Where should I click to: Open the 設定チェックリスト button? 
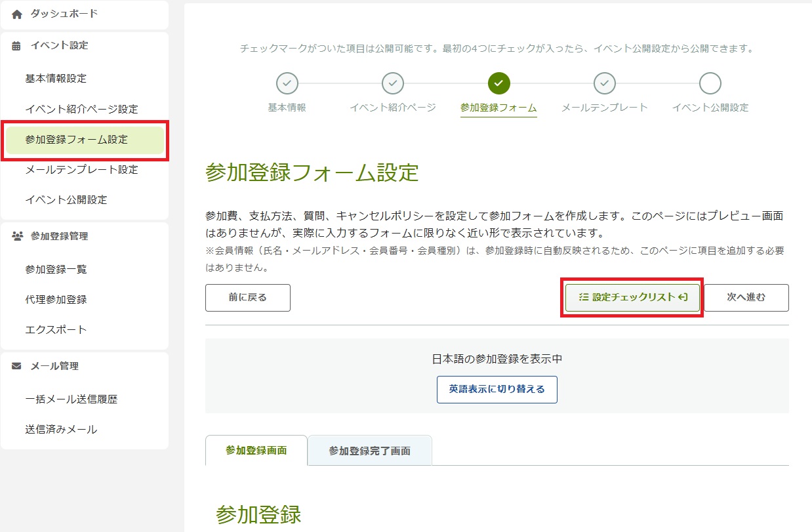click(x=632, y=297)
